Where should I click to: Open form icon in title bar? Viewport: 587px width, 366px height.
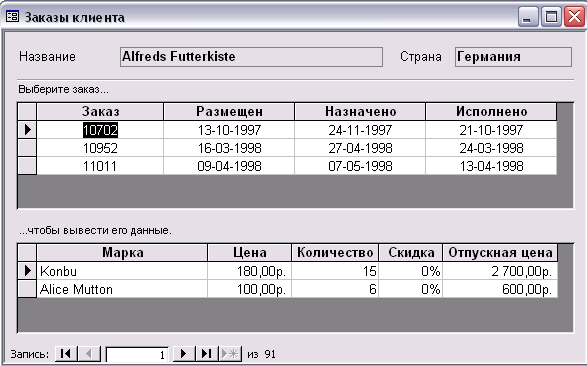click(12, 16)
